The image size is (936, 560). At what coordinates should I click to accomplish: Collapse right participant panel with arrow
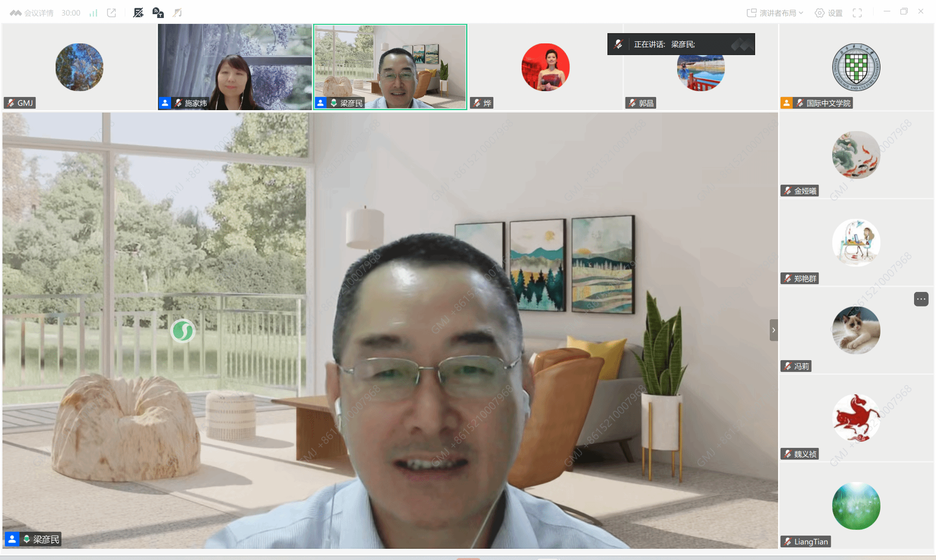[x=774, y=330]
